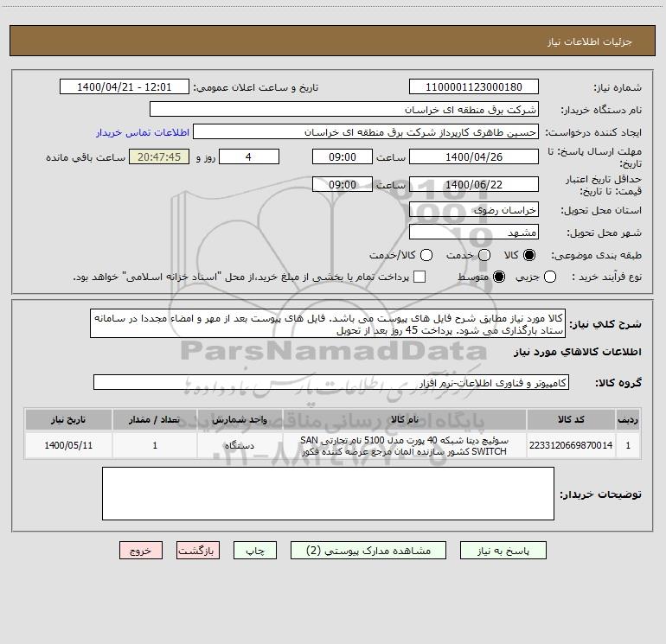Click the خروج exit button
Viewport: 666px width, 644px height.
point(141,551)
